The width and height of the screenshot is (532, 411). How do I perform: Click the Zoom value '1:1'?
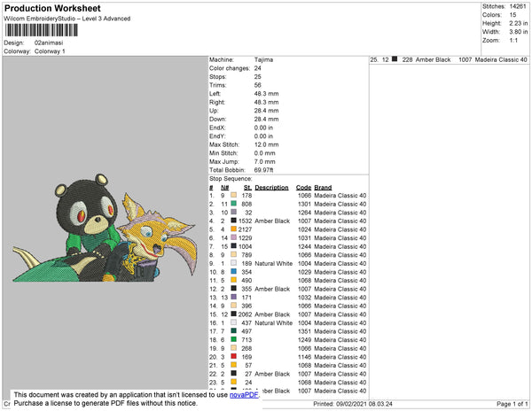point(513,41)
